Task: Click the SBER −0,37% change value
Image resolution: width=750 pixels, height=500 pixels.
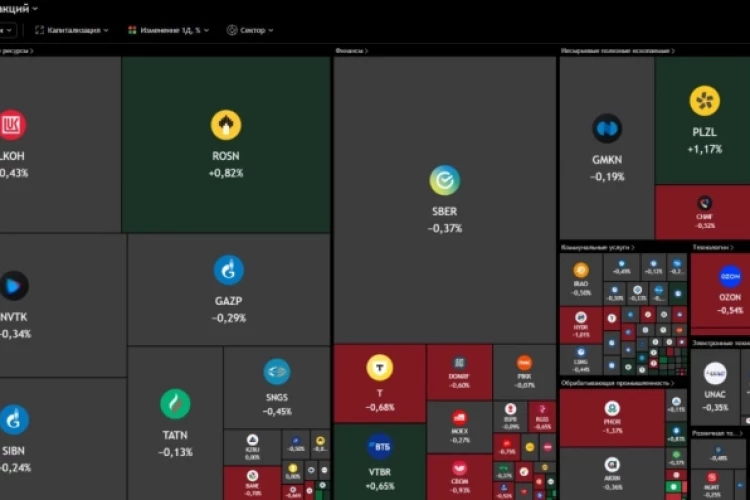Action: coord(445,229)
